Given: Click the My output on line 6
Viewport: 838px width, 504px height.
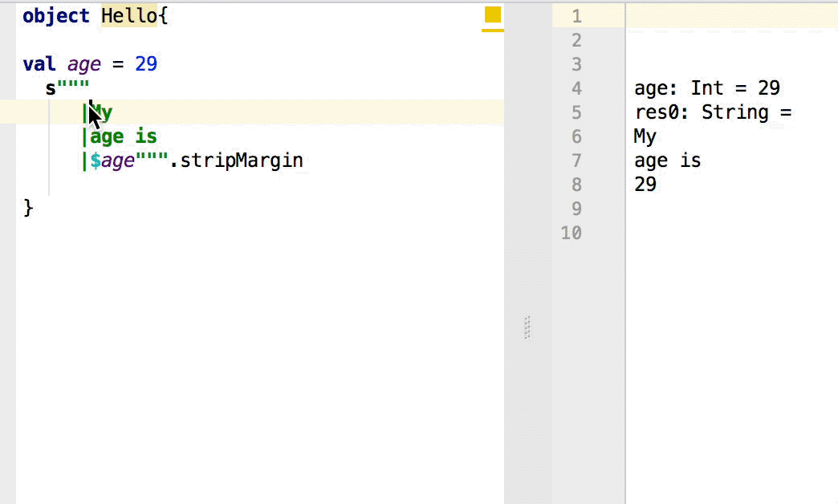Looking at the screenshot, I should point(644,136).
